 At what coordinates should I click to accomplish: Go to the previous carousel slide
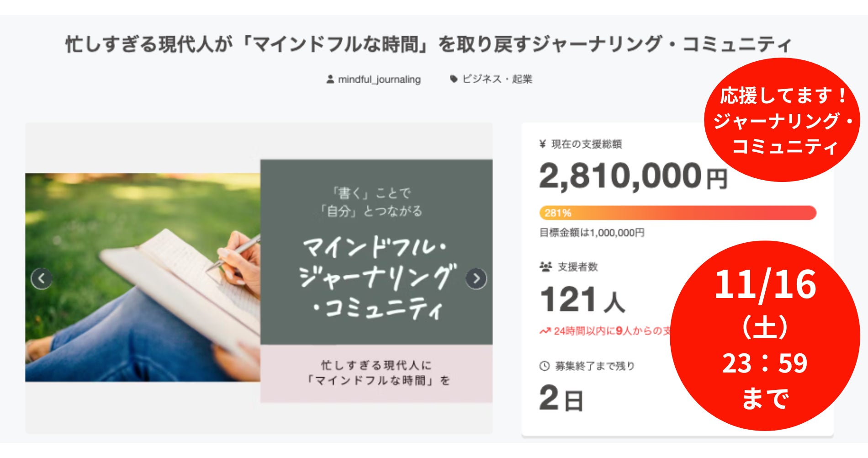coord(42,278)
